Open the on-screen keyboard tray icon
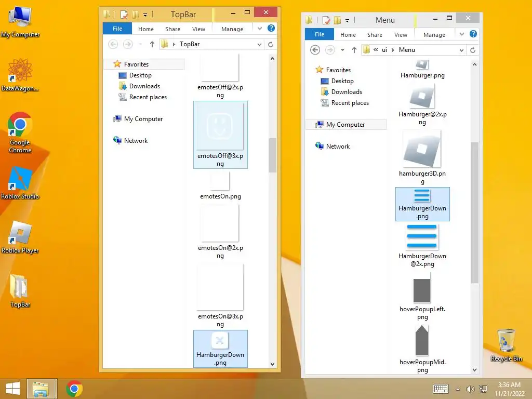This screenshot has height=399, width=532. coord(441,389)
